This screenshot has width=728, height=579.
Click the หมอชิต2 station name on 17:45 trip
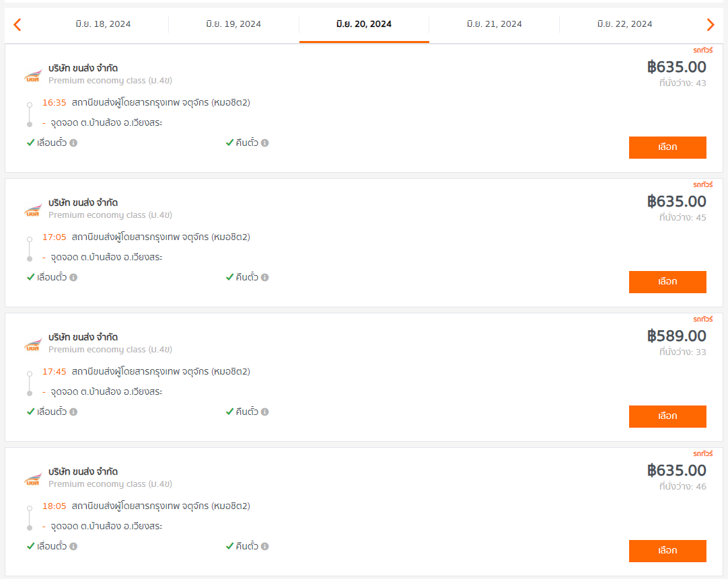click(x=161, y=372)
